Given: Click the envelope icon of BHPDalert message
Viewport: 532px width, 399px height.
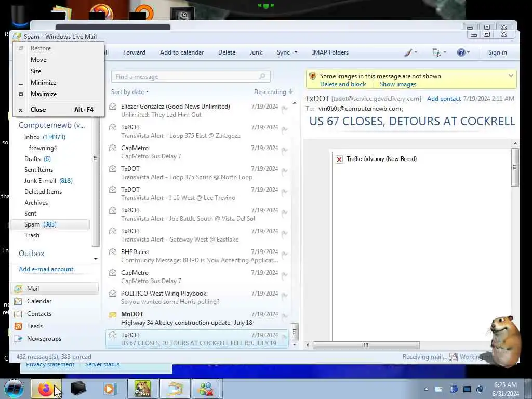Looking at the screenshot, I should [x=113, y=252].
